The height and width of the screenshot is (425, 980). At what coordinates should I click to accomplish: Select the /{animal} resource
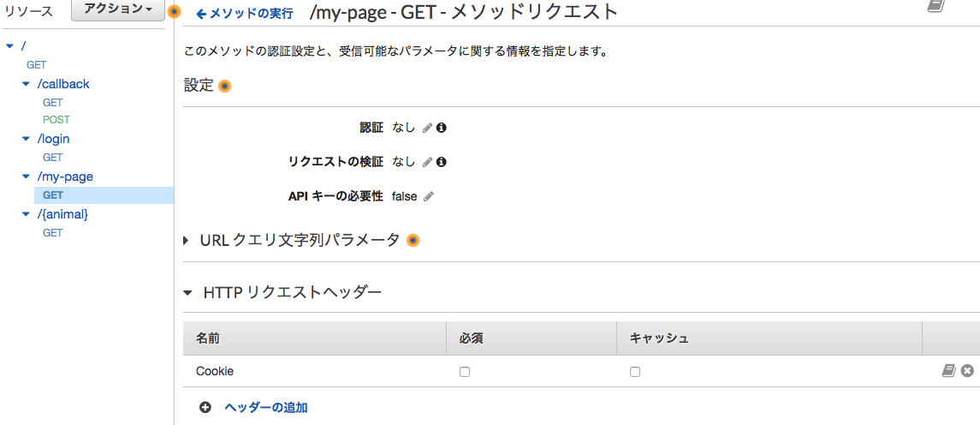[62, 214]
